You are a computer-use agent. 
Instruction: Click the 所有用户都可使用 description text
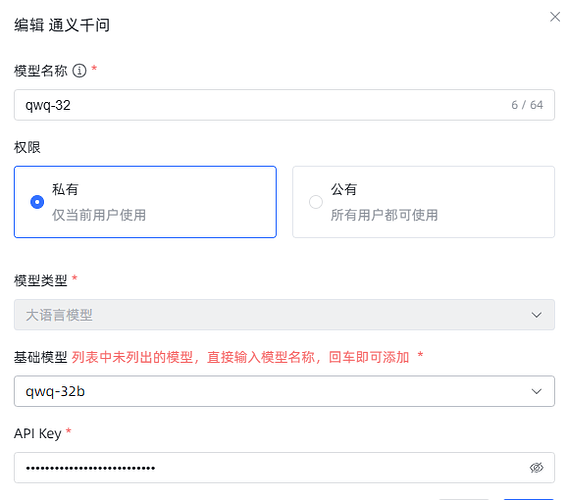[x=384, y=215]
